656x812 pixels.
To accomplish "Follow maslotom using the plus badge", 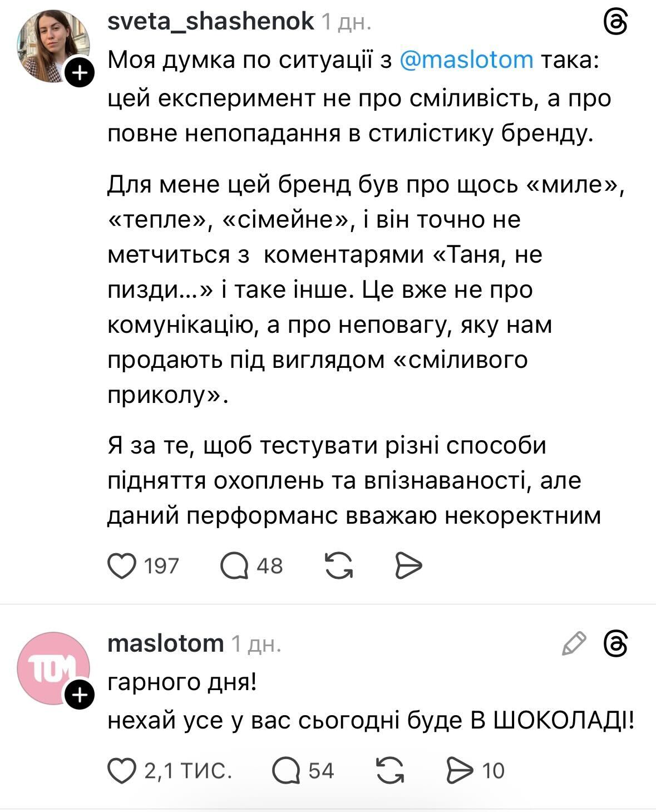I will point(80,695).
